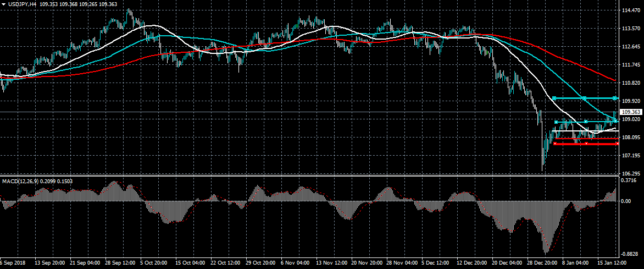This screenshot has width=644, height=269.
Task: Click the middle handle of the lower cyan line
Action: pyautogui.click(x=586, y=122)
